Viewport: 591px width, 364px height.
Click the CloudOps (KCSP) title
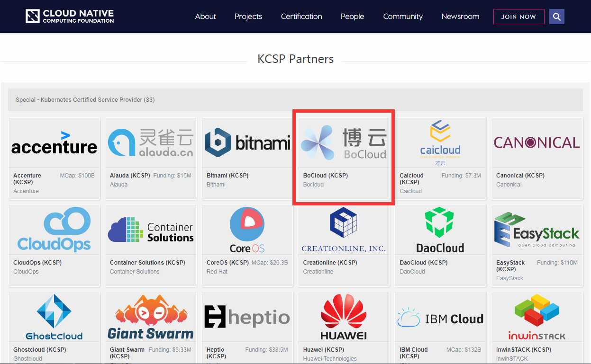pos(37,263)
